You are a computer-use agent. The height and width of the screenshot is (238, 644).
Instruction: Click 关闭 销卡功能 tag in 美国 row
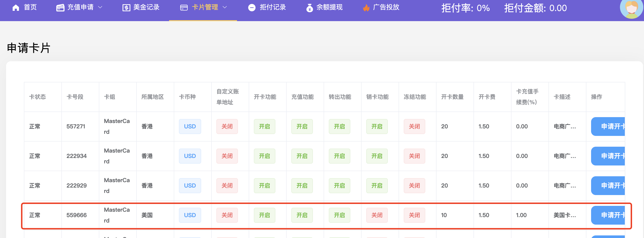click(377, 215)
